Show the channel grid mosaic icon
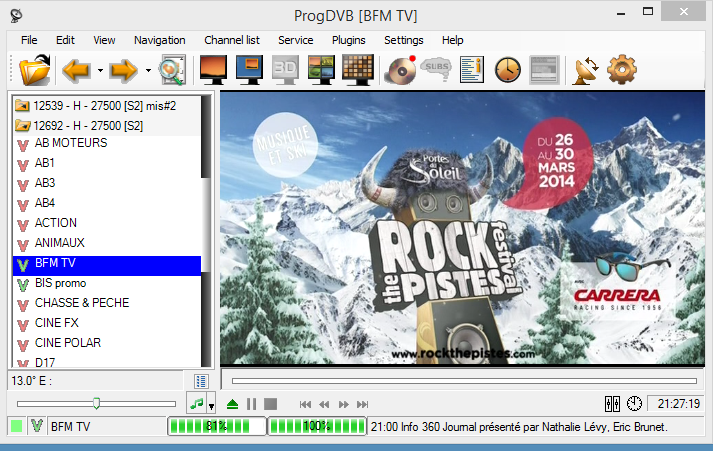The height and width of the screenshot is (451, 713). coord(357,70)
